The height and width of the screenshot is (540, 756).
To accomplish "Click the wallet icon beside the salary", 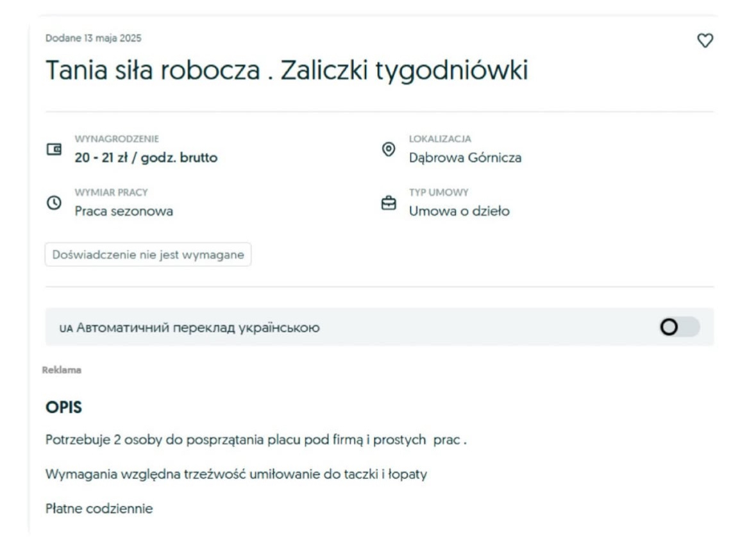I will tap(54, 149).
